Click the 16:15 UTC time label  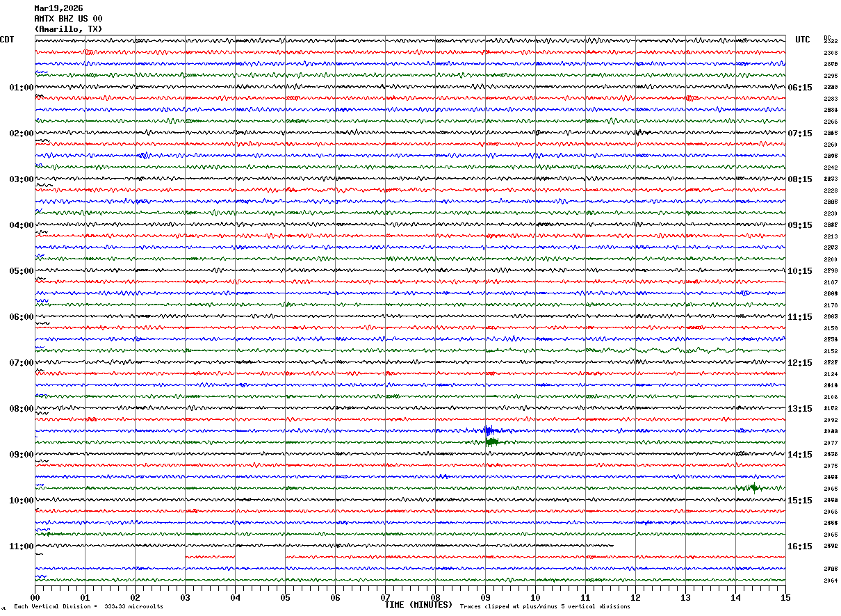click(x=799, y=546)
